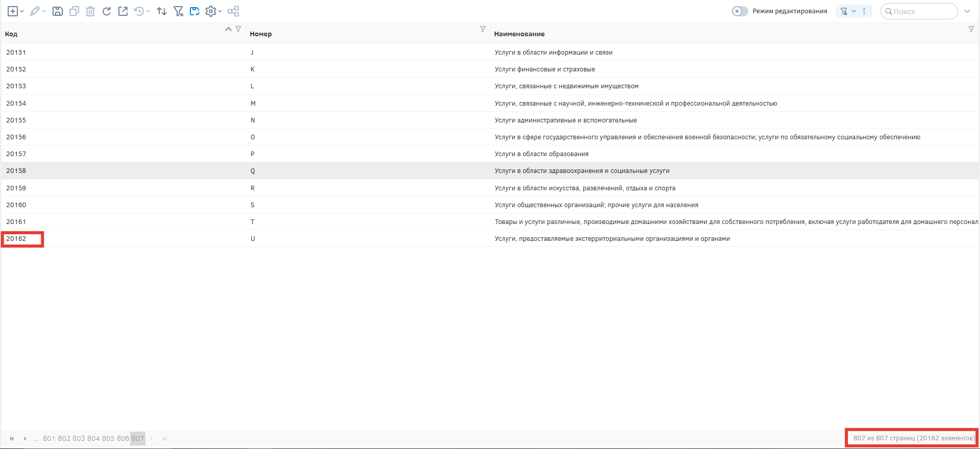
Task: Expand the dropdown arrow beside history icon
Action: (x=149, y=11)
